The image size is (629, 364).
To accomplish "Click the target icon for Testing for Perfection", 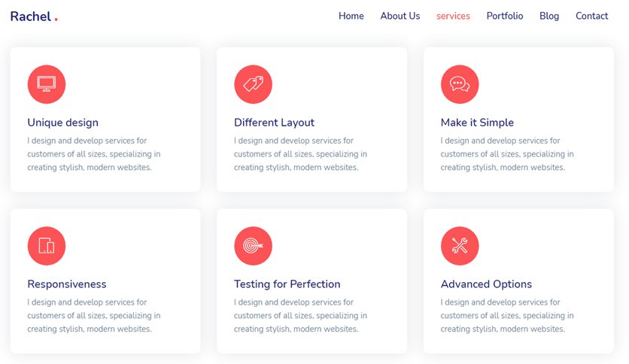I will [253, 246].
